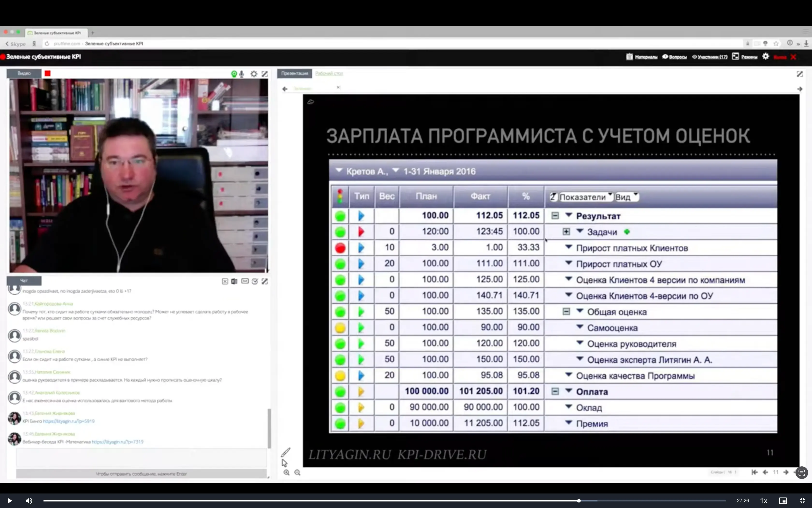Expand the presentation panel to fullscreen

coord(800,74)
